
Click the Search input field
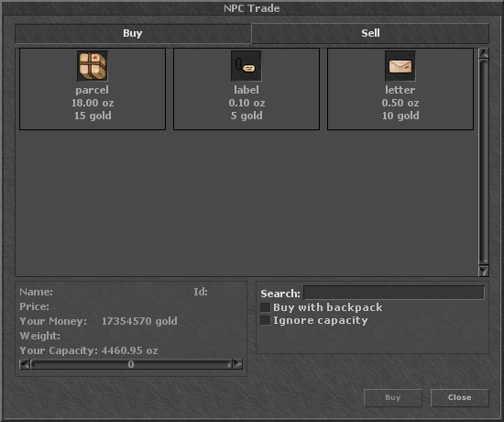tap(394, 293)
